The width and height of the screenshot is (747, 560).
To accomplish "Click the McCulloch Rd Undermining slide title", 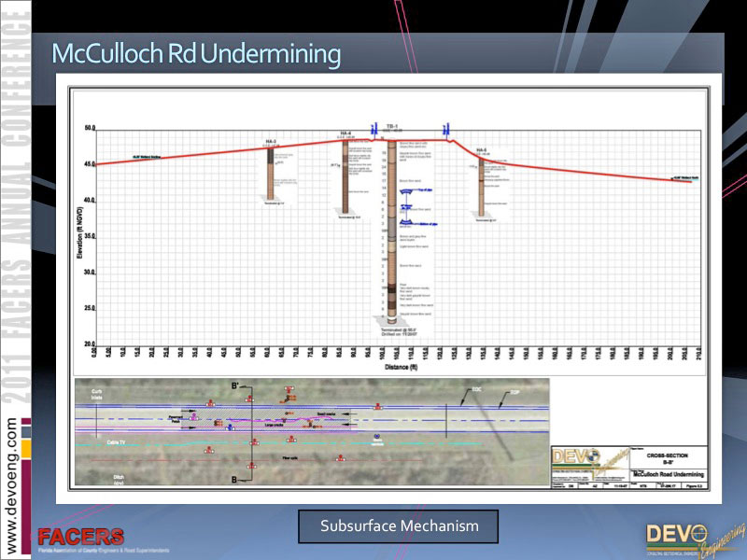I will [196, 53].
